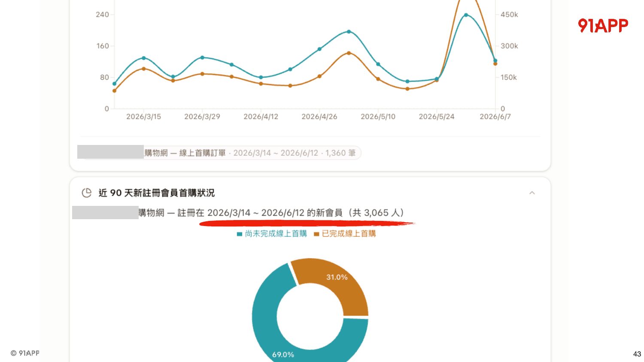Click the pie chart icon beside 近 90 天新註冊會員首購狀況
The image size is (644, 362).
coord(87,193)
